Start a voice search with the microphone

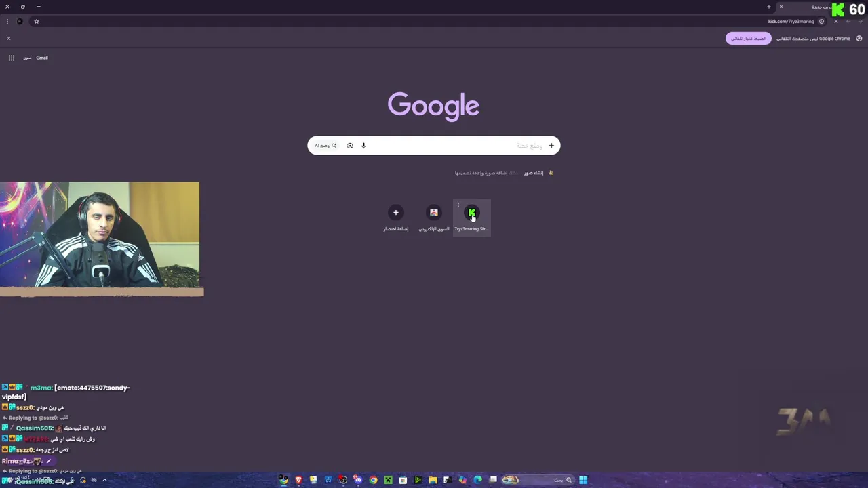(363, 146)
